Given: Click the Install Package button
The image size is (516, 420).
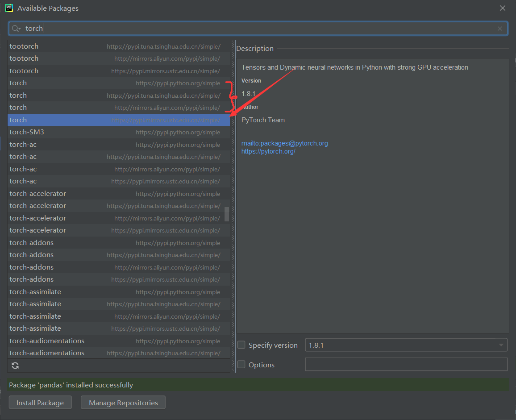Looking at the screenshot, I should [x=40, y=403].
